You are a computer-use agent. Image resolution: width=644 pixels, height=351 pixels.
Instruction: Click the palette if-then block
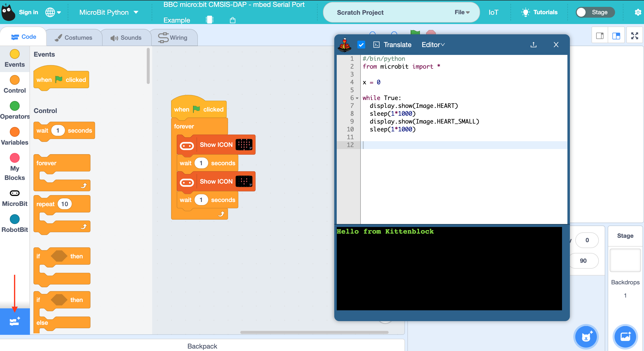62,267
